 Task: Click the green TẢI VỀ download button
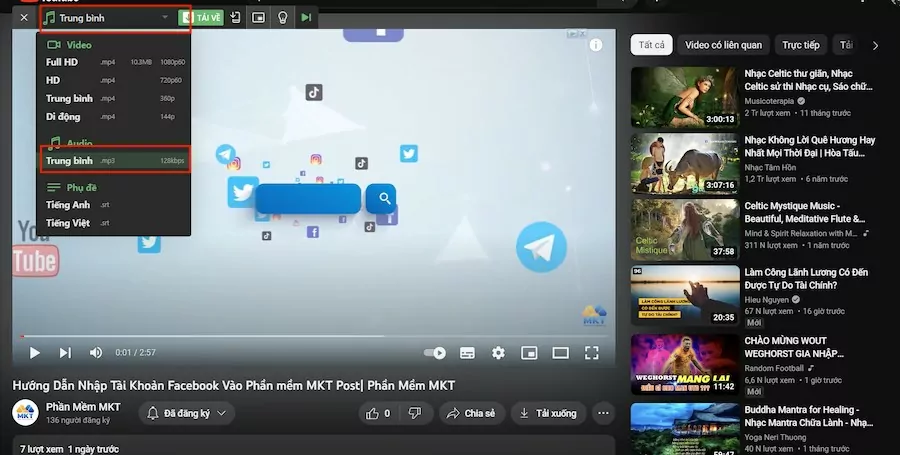coord(201,18)
